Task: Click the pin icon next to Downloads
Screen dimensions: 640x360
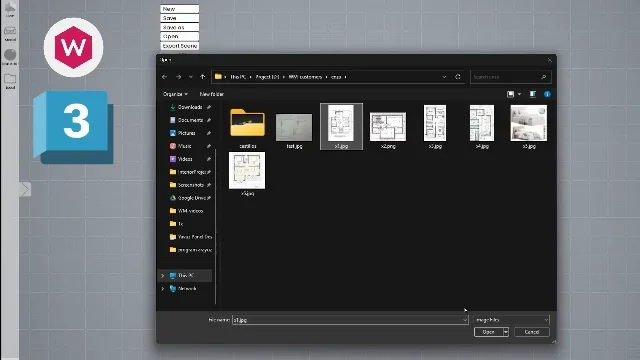Action: [209, 107]
